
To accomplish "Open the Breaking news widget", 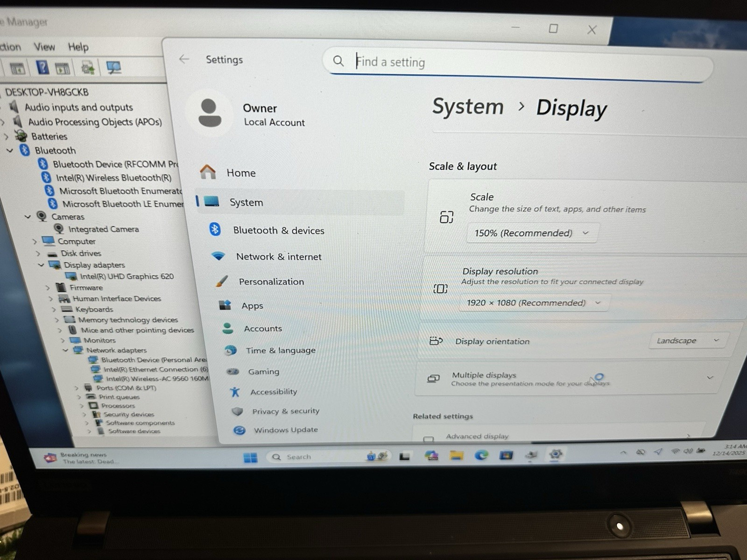I will click(82, 458).
